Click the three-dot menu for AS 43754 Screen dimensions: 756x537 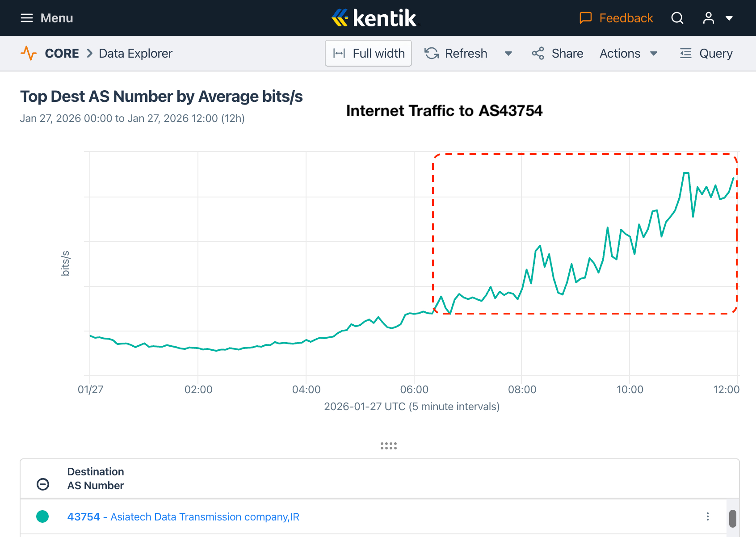pyautogui.click(x=708, y=516)
